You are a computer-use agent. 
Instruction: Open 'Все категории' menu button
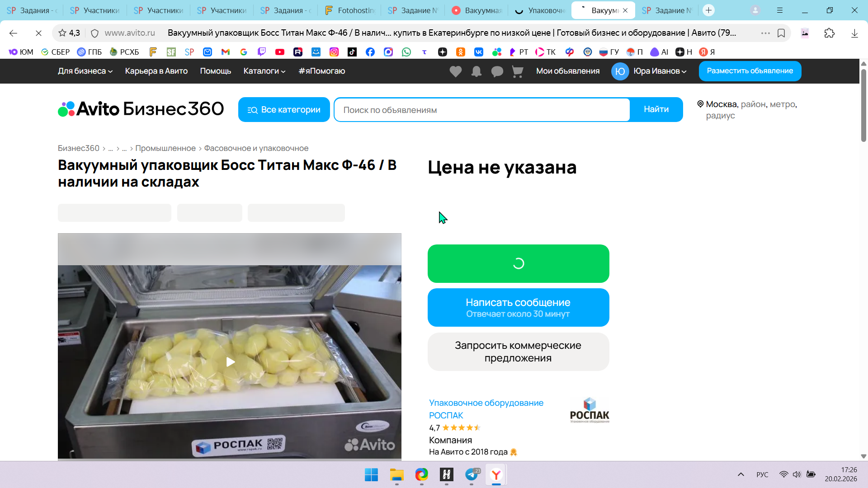[284, 110]
